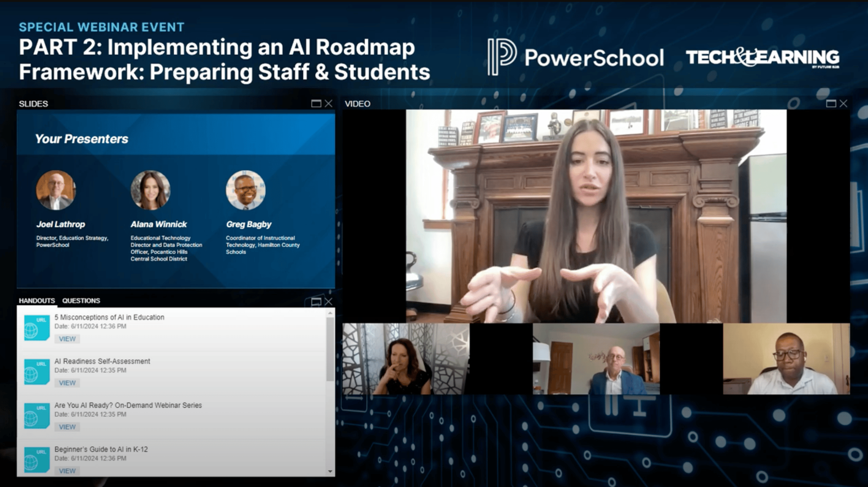Click Alana Winnick's presenter photo
The image size is (868, 487).
[x=150, y=190]
